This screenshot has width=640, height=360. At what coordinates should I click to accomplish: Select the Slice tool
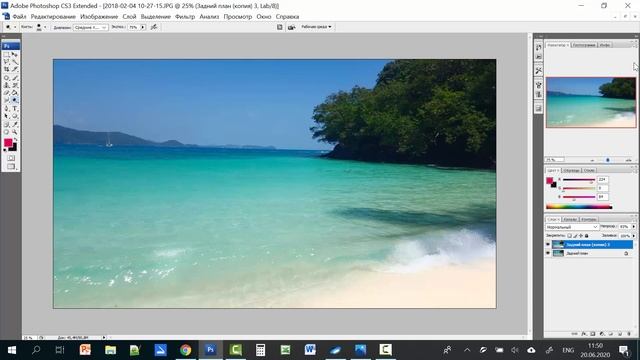(14, 69)
